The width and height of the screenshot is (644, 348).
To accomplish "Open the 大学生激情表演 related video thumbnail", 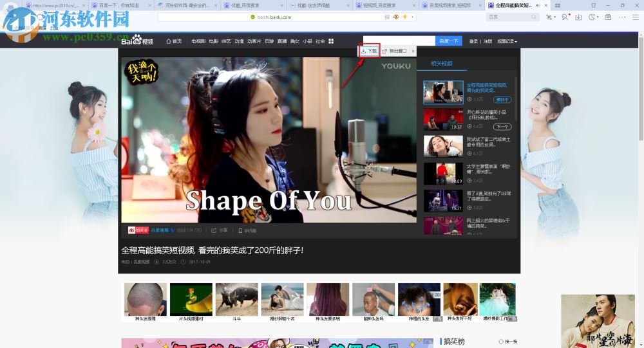I will coord(443,174).
